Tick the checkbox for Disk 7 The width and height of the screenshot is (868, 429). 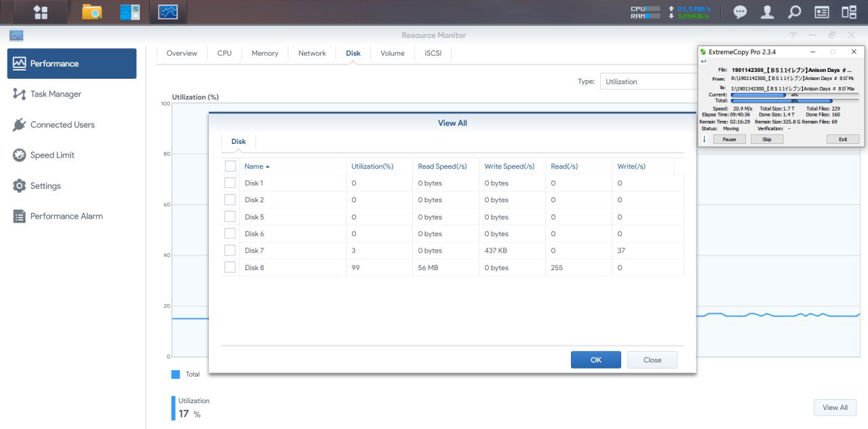click(x=230, y=250)
